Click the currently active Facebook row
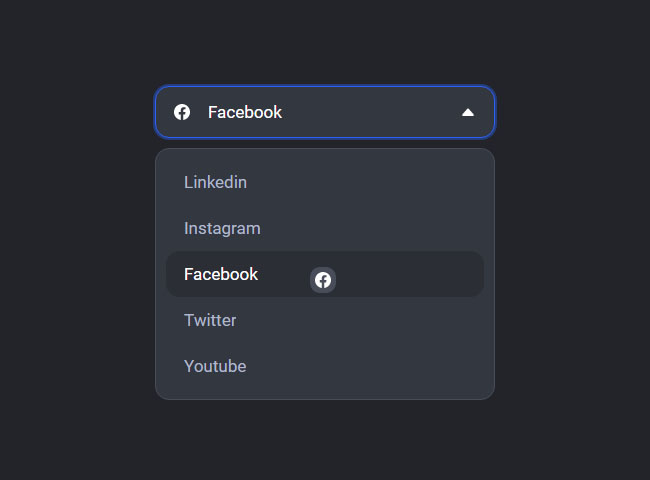This screenshot has width=650, height=480. [400, 274]
